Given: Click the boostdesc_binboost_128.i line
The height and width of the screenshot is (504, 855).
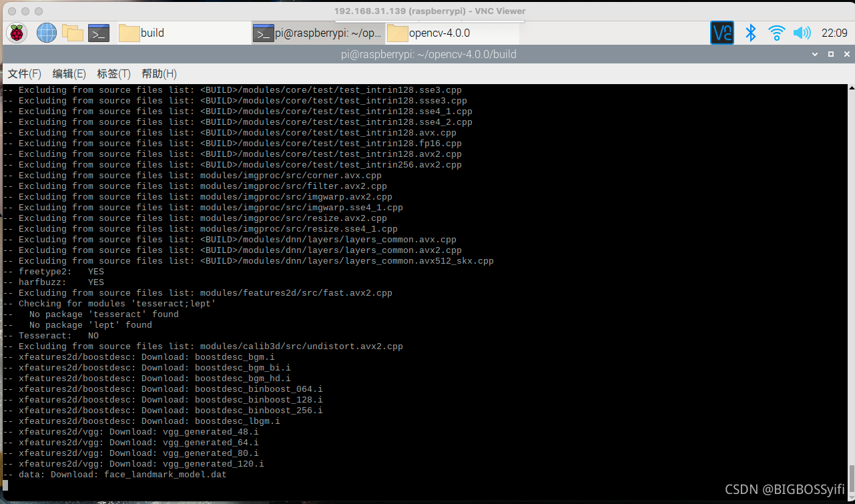Looking at the screenshot, I should [x=163, y=400].
